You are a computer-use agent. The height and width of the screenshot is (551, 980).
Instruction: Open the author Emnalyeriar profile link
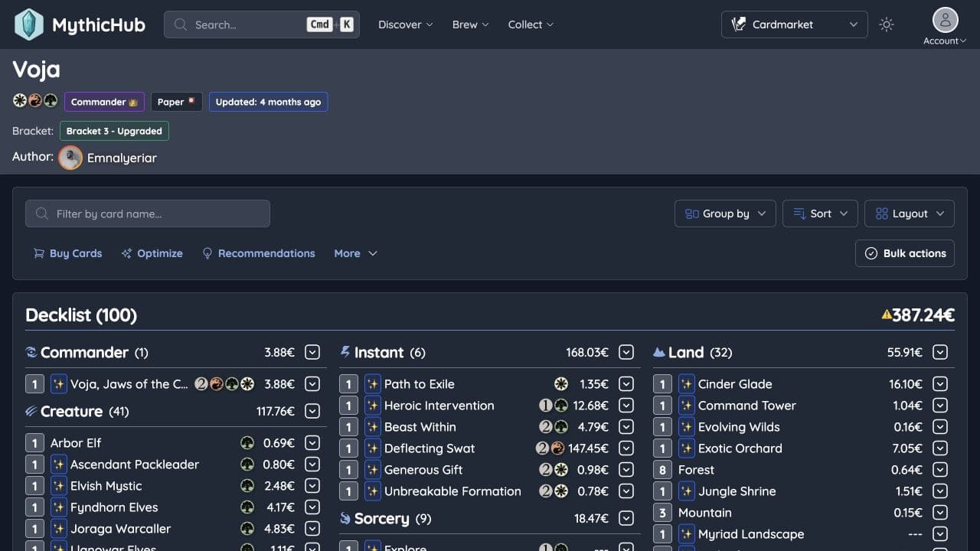point(122,158)
